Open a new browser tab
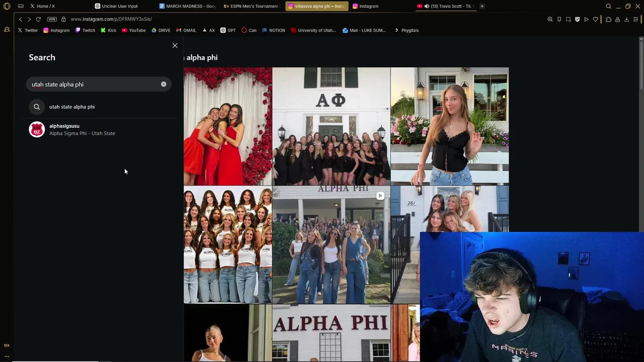 click(482, 6)
